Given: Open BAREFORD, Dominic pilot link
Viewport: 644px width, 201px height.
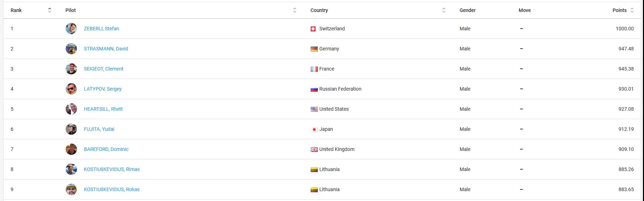Looking at the screenshot, I should point(106,149).
